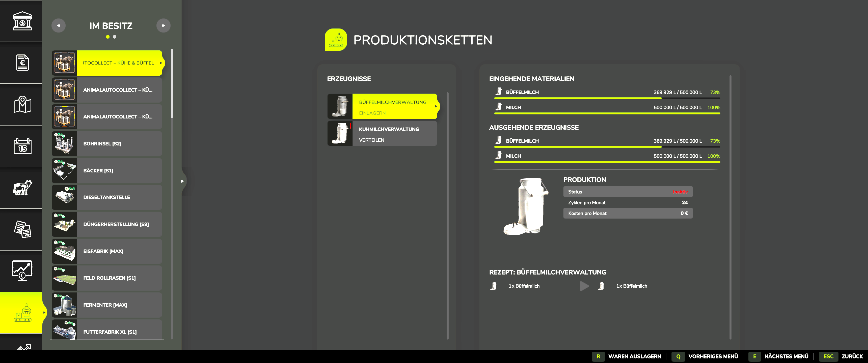Go to previous category with left arrow
Screen dimensions: 868x363
click(58, 26)
